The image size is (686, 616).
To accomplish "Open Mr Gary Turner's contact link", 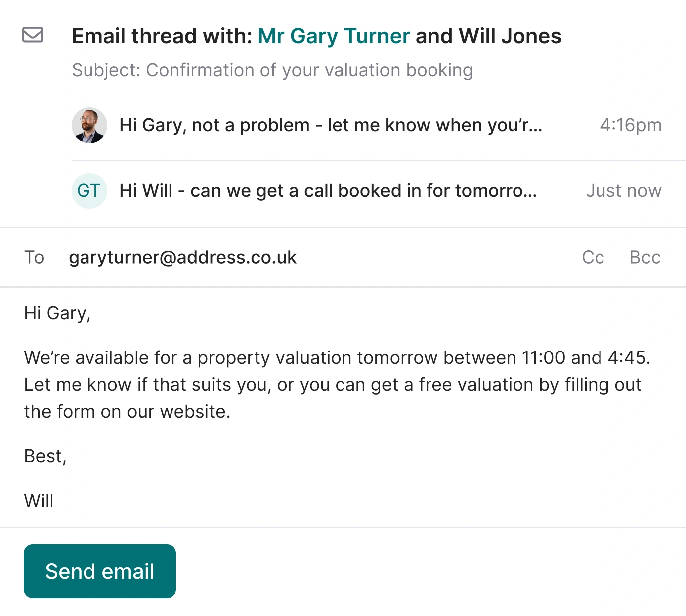I will tap(334, 36).
